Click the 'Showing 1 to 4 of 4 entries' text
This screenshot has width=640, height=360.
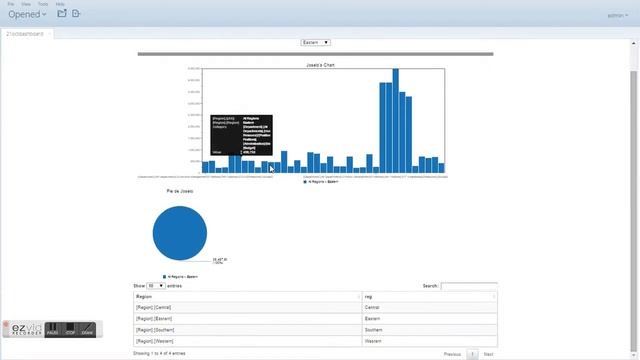coord(159,353)
